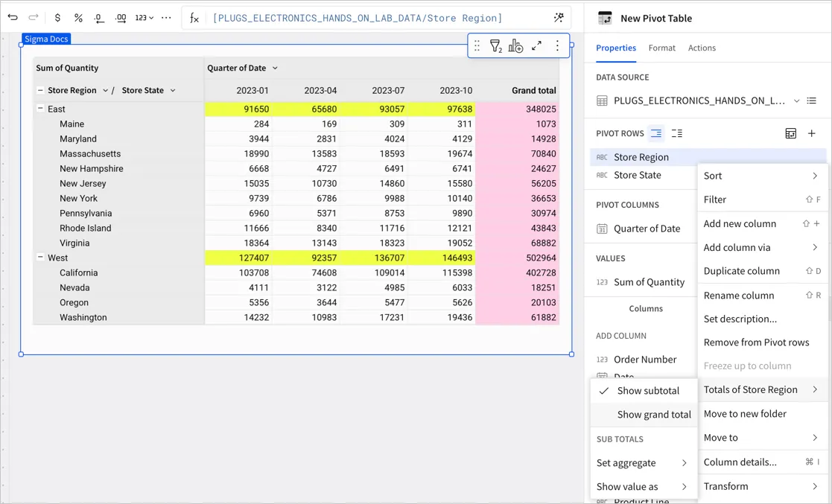Choose Duplicate column
832x504 pixels.
(x=762, y=271)
